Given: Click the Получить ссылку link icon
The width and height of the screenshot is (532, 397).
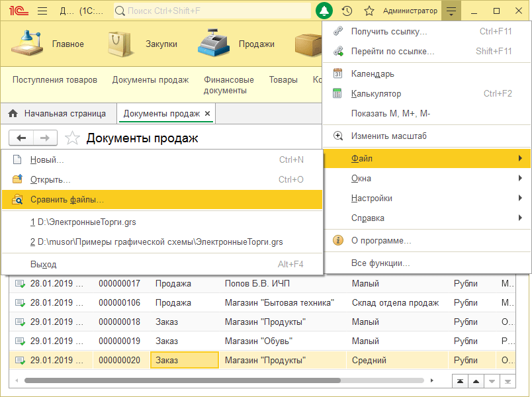Looking at the screenshot, I should pyautogui.click(x=338, y=31).
